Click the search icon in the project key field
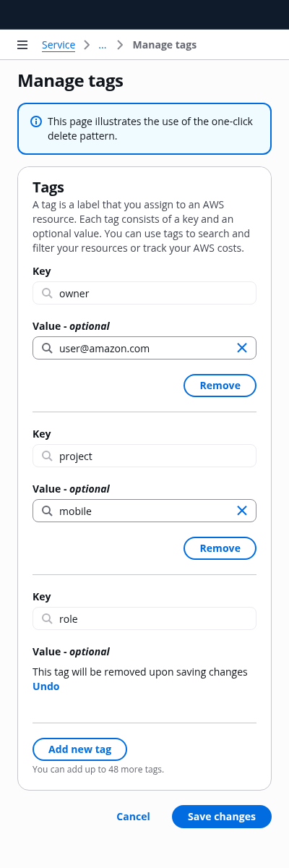This screenshot has height=868, width=289. click(x=47, y=456)
